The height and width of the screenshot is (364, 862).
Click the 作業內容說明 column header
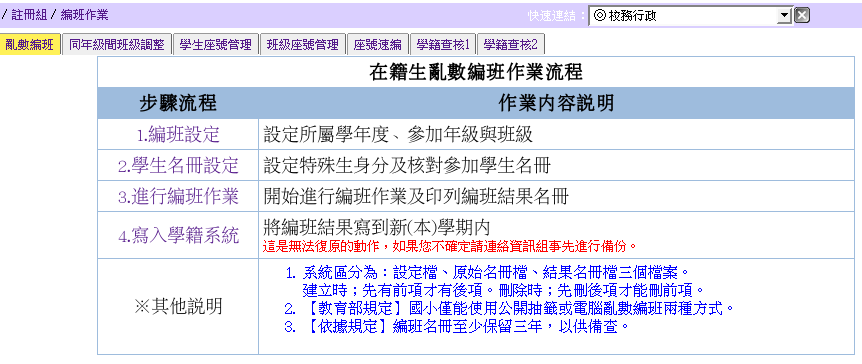(x=556, y=103)
